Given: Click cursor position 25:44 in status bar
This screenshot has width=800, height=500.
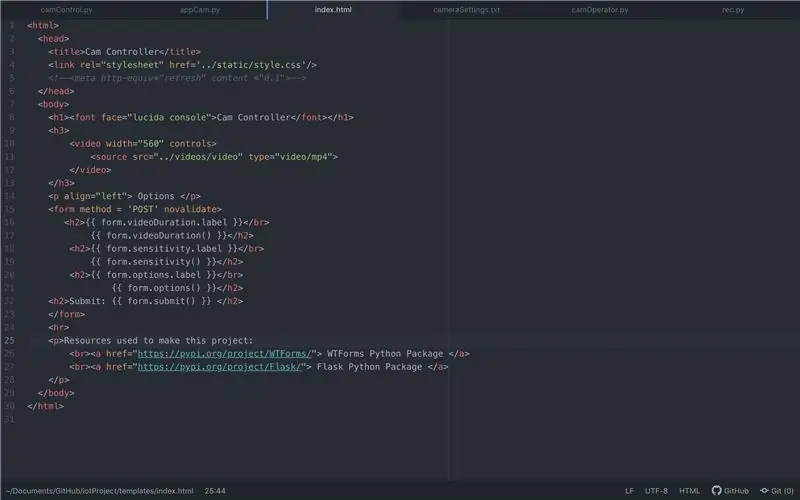Looking at the screenshot, I should pyautogui.click(x=215, y=491).
